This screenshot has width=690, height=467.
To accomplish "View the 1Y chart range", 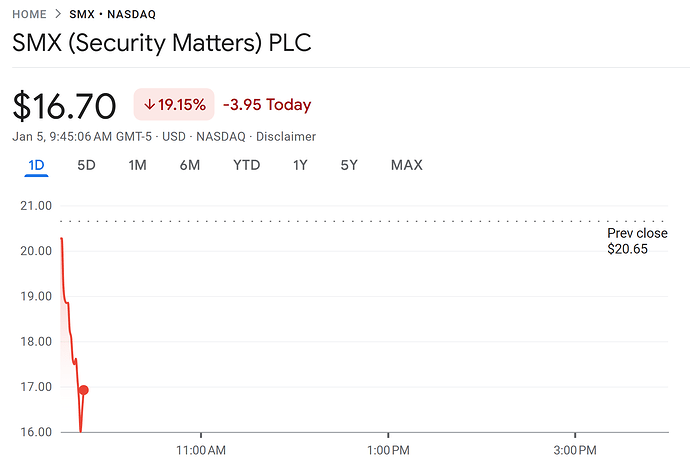I will click(300, 165).
